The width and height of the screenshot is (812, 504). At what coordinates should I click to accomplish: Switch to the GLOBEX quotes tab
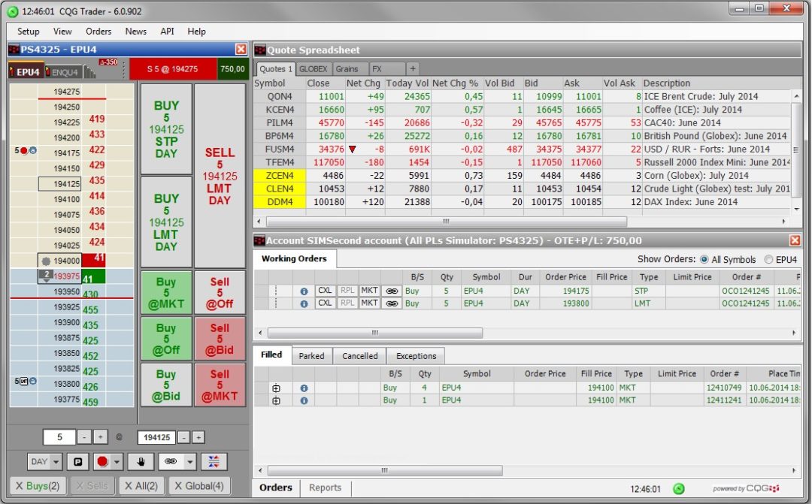point(313,68)
